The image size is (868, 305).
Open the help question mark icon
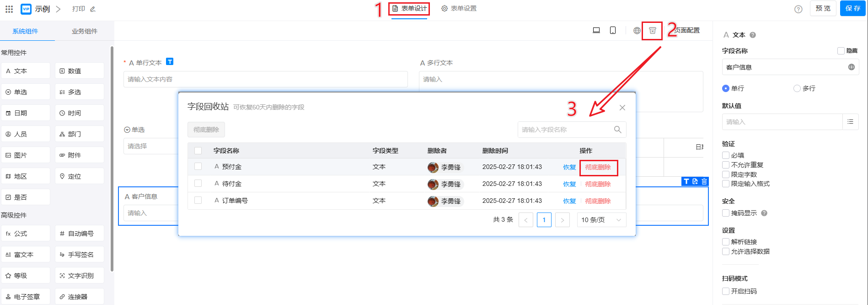(798, 9)
